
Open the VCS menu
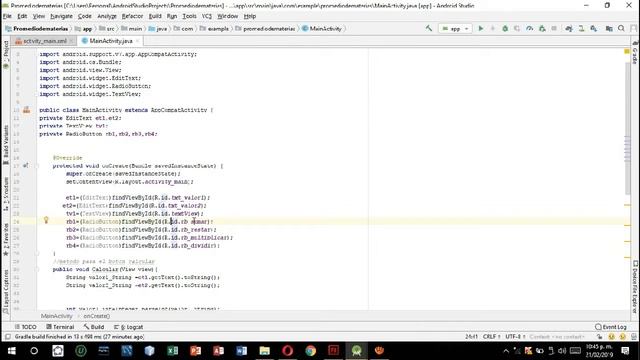click(207, 16)
